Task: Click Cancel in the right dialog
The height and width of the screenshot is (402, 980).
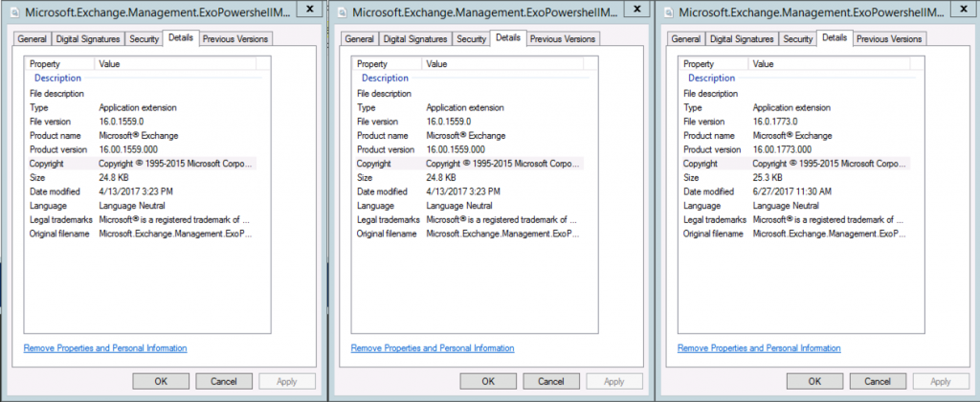Action: click(879, 381)
